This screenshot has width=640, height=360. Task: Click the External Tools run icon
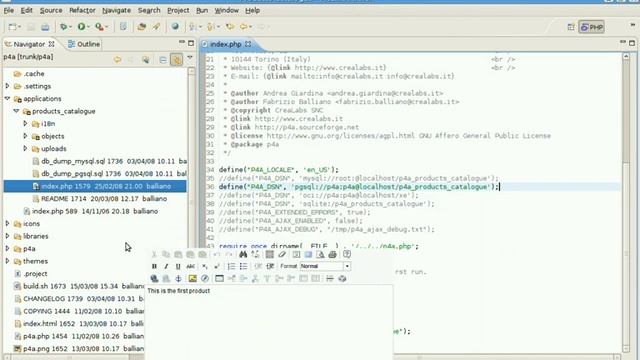100,27
